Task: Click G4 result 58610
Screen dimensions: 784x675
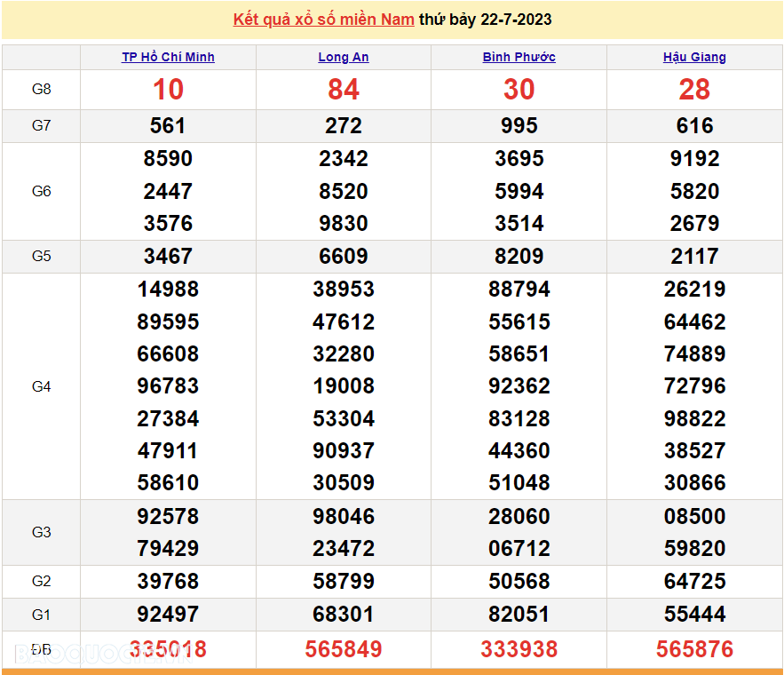Action: point(168,482)
